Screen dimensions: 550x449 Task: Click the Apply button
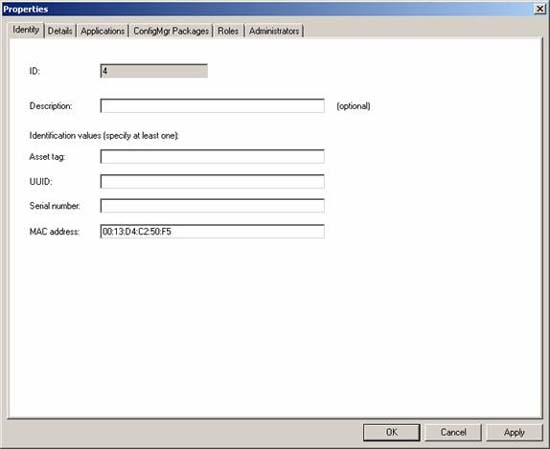tap(514, 432)
